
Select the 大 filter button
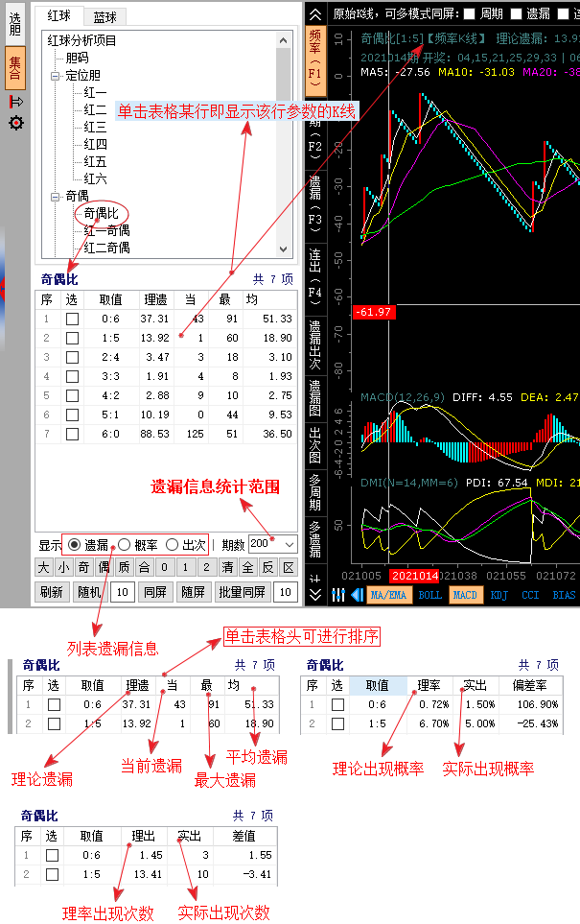click(44, 568)
